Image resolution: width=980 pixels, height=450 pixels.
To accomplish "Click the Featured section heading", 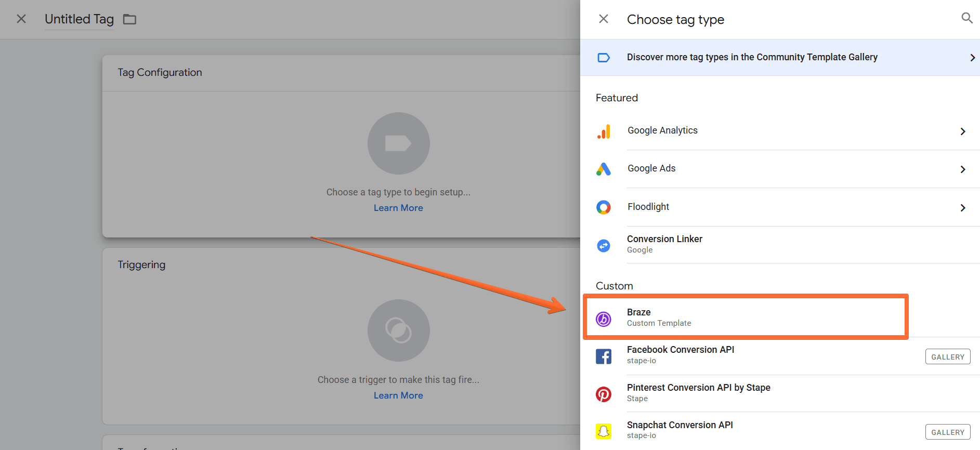I will point(617,98).
